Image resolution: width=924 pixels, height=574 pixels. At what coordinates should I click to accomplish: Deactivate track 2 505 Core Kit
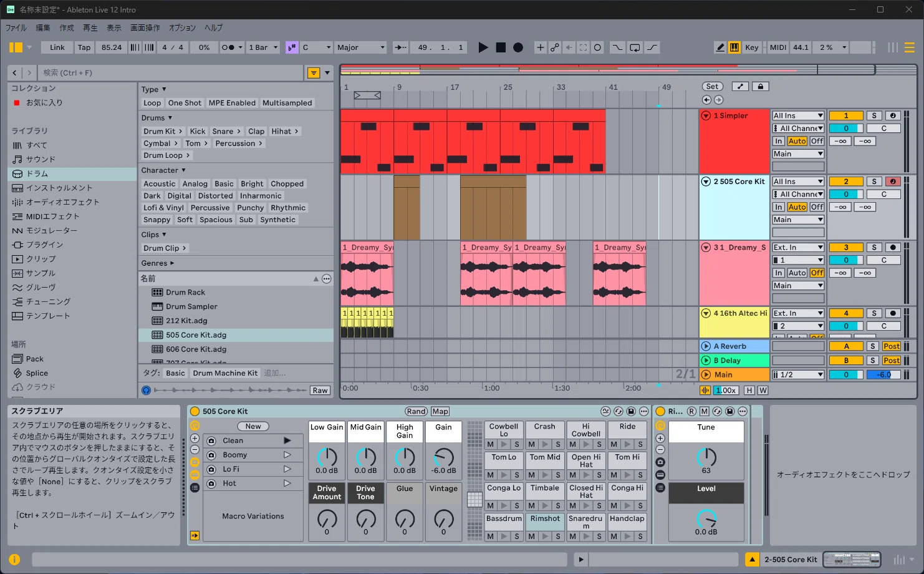click(x=846, y=182)
